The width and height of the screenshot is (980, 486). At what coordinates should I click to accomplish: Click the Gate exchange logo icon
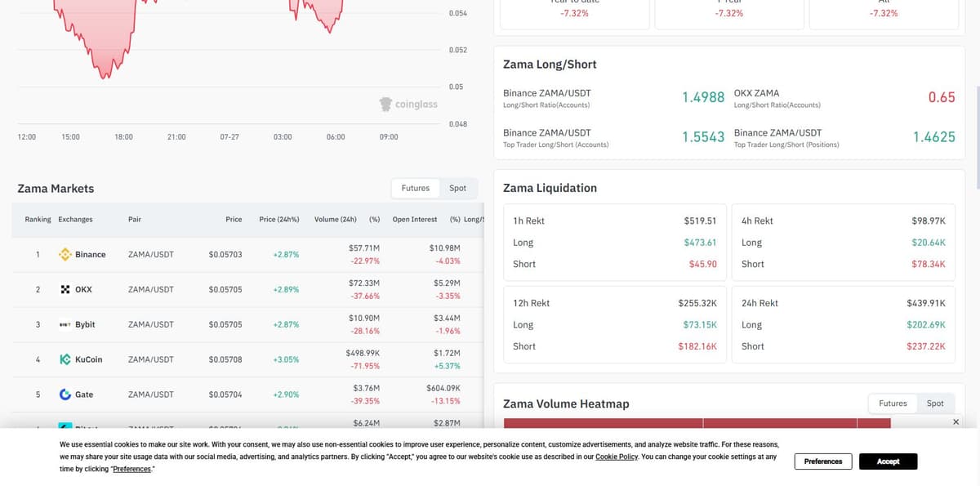point(65,395)
